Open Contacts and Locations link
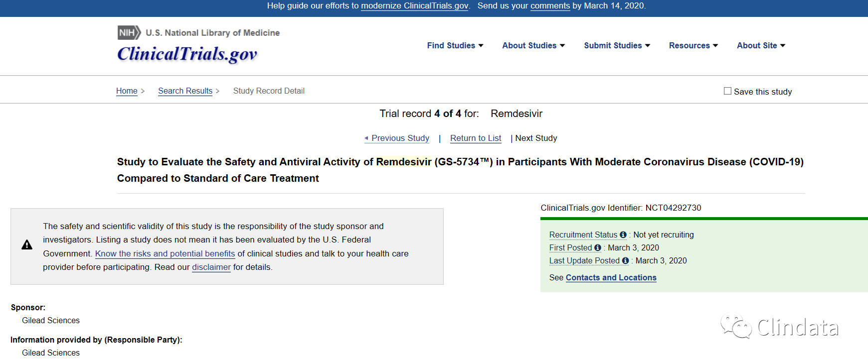 (x=611, y=277)
